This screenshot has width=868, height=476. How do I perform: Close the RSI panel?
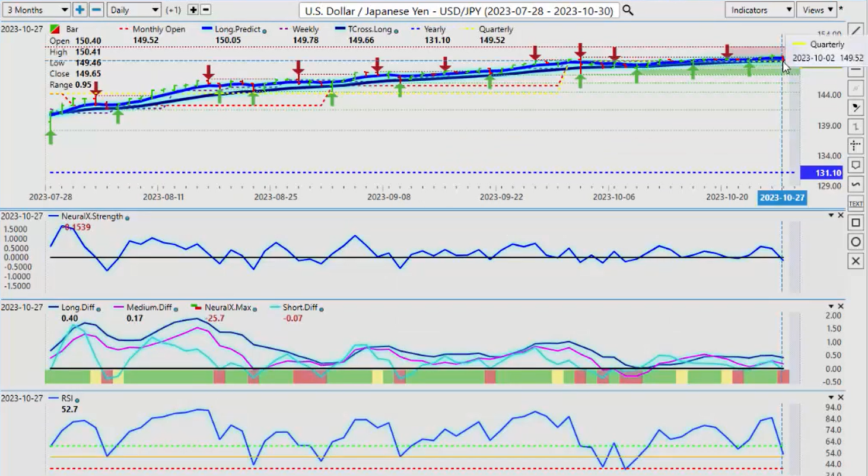(x=841, y=397)
